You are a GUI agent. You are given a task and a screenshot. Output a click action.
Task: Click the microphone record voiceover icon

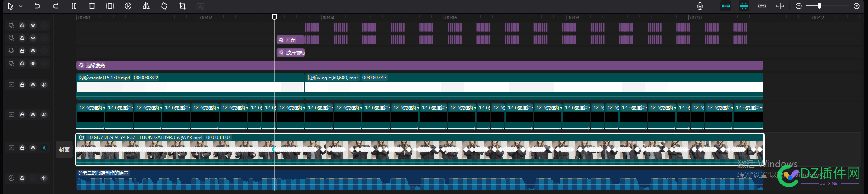pyautogui.click(x=700, y=6)
